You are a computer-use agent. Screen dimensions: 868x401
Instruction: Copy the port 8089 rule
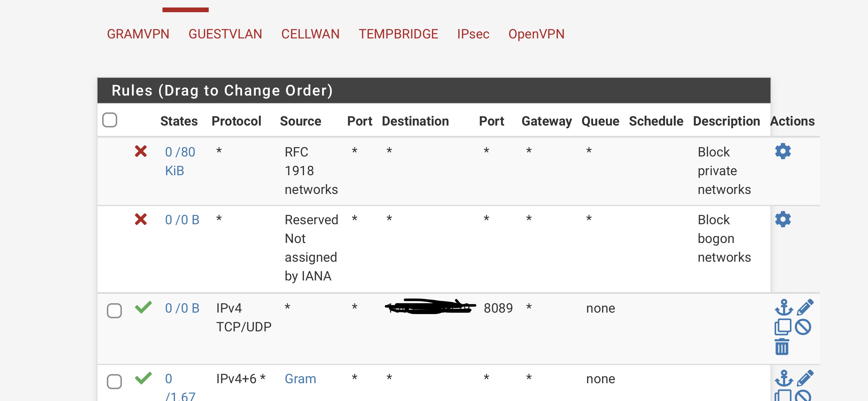[782, 327]
